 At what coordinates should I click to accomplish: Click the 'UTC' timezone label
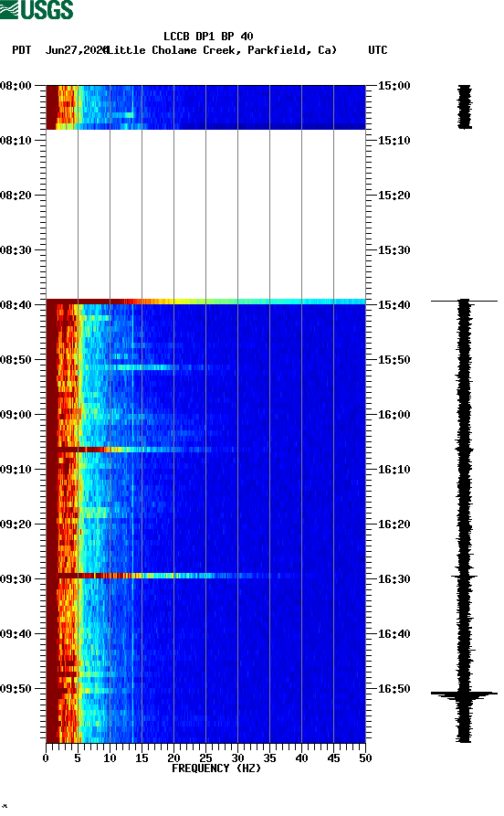[x=378, y=50]
